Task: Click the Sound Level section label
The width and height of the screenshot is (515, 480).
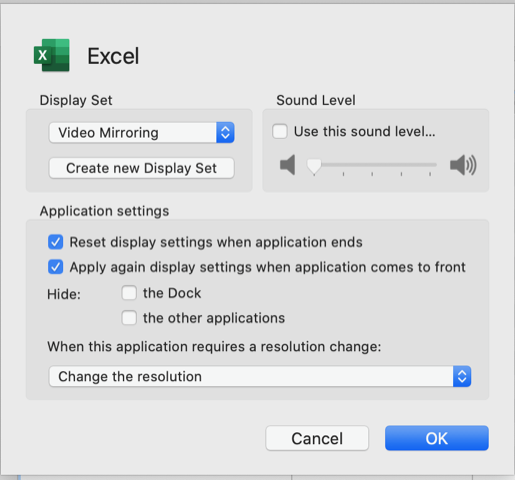Action: pos(316,100)
